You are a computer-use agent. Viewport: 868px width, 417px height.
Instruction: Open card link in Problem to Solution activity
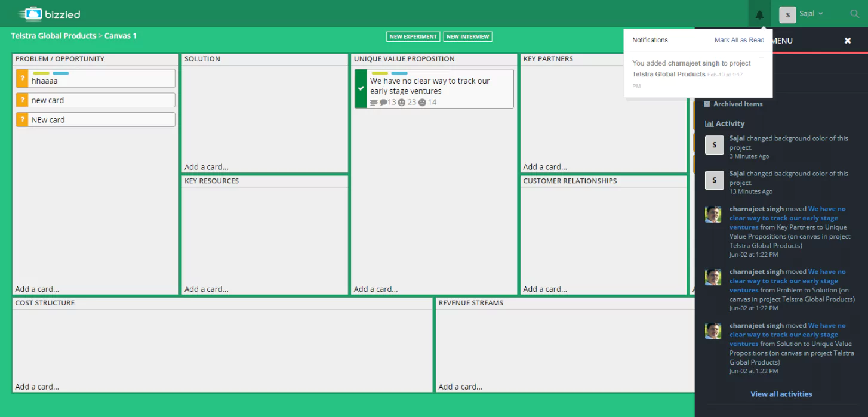(787, 280)
